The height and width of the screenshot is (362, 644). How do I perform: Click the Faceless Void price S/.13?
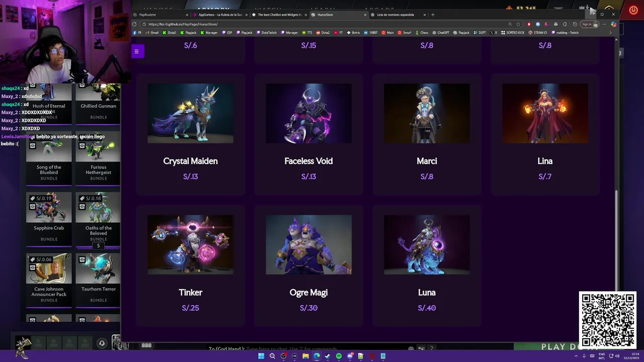[x=308, y=176]
